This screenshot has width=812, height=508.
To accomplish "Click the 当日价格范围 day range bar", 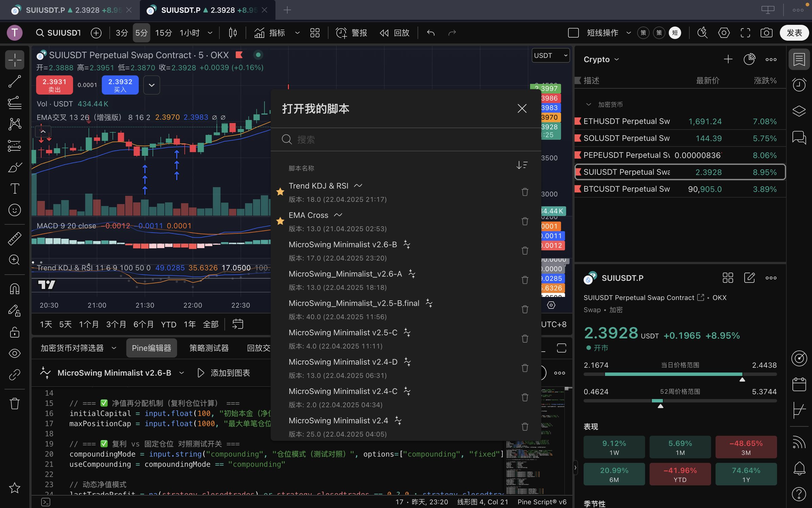I will coord(680,374).
